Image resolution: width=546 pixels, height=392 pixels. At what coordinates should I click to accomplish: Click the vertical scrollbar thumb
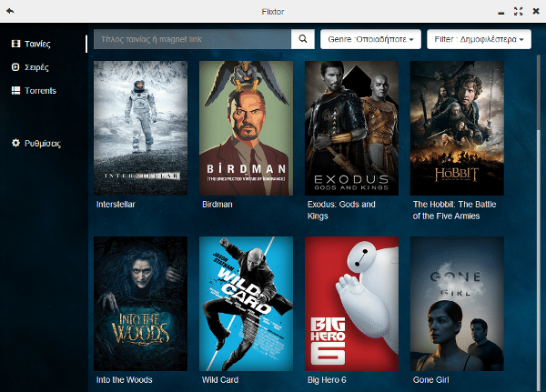pyautogui.click(x=539, y=92)
